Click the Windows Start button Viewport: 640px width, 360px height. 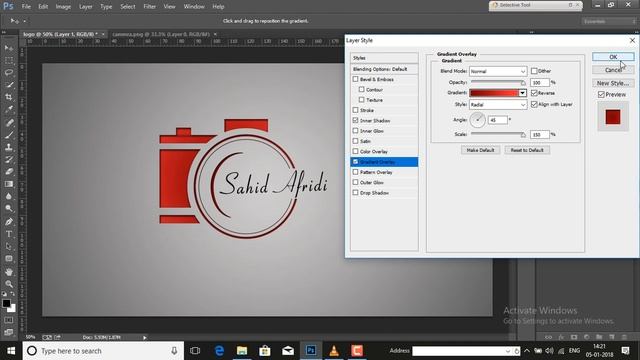pyautogui.click(x=11, y=351)
